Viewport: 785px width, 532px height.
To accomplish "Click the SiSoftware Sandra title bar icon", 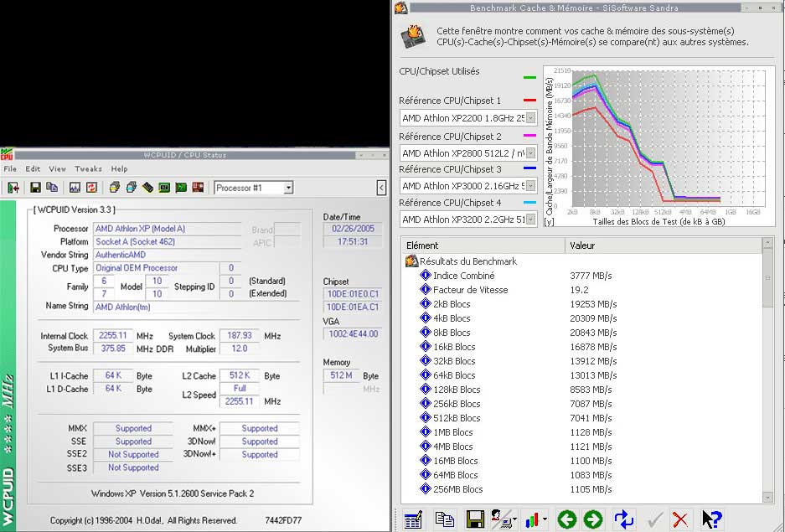I will 401,8.
